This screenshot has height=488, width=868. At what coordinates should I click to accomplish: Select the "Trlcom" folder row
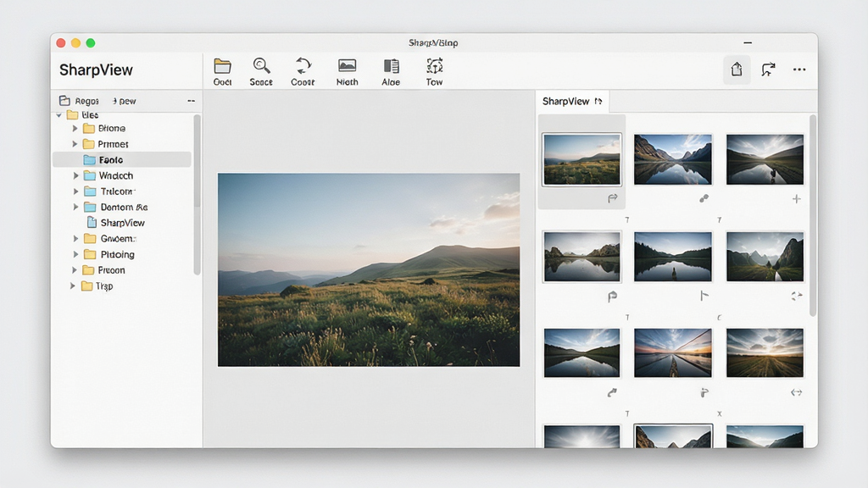click(x=122, y=191)
